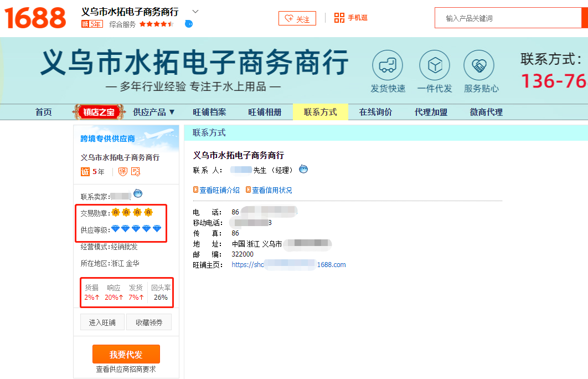The height and width of the screenshot is (379, 588).
Task: Go to the 首页 tab
Action: point(44,112)
